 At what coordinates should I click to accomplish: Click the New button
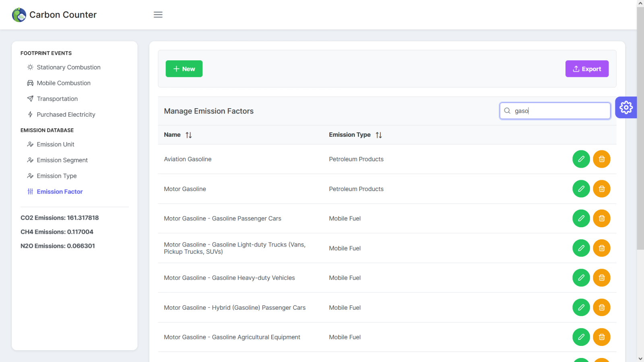click(x=184, y=69)
